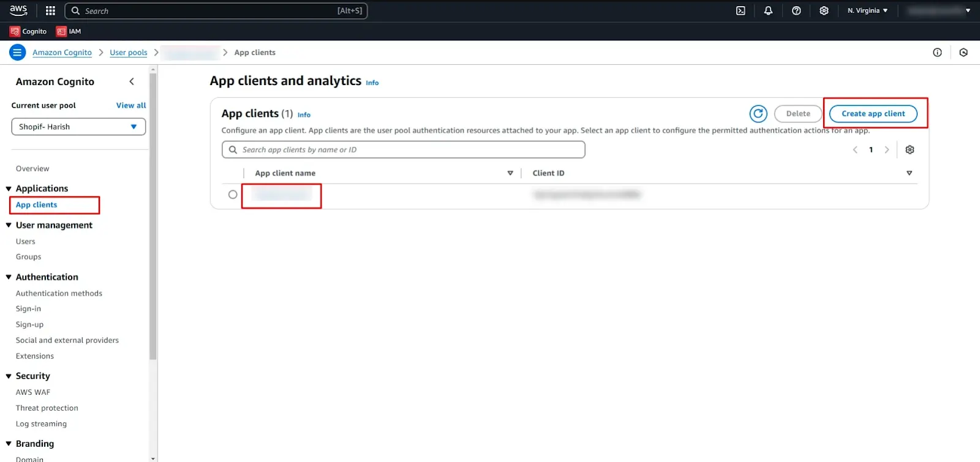This screenshot has height=462, width=980.
Task: Open App clients in the sidebar
Action: coord(36,205)
